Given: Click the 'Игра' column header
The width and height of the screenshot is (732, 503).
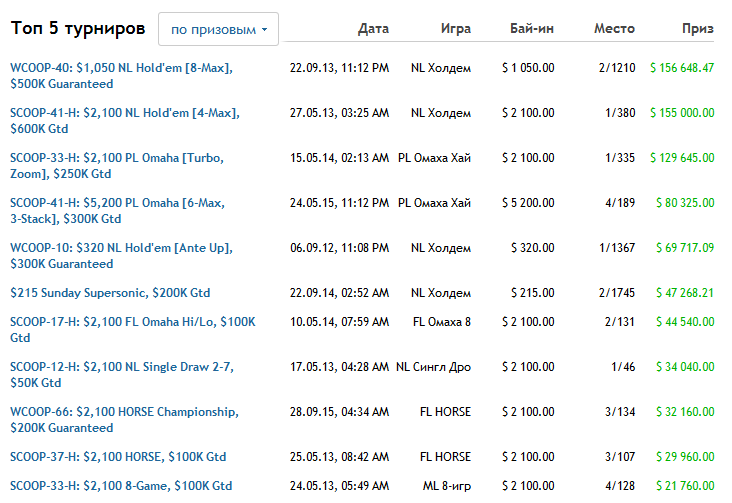Looking at the screenshot, I should [455, 29].
